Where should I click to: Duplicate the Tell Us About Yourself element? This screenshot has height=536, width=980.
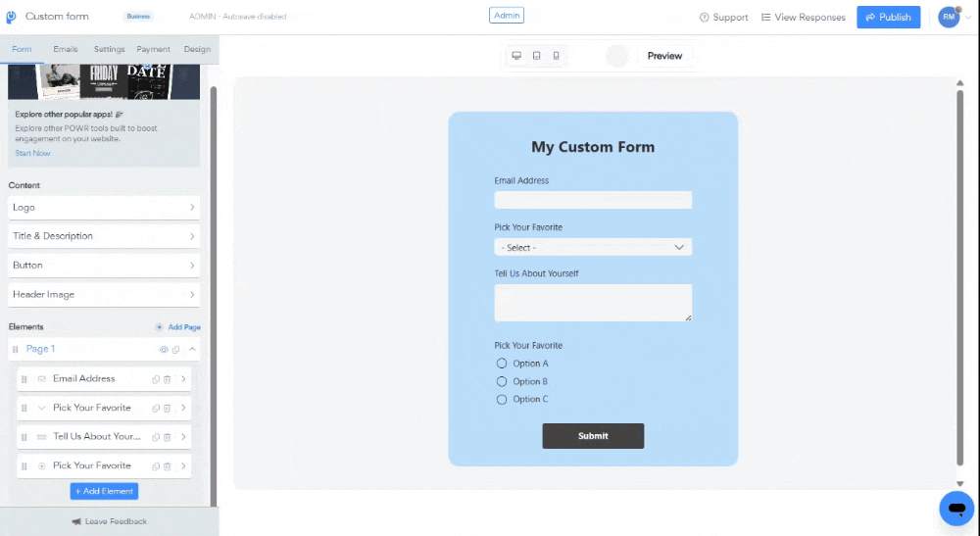coord(156,437)
